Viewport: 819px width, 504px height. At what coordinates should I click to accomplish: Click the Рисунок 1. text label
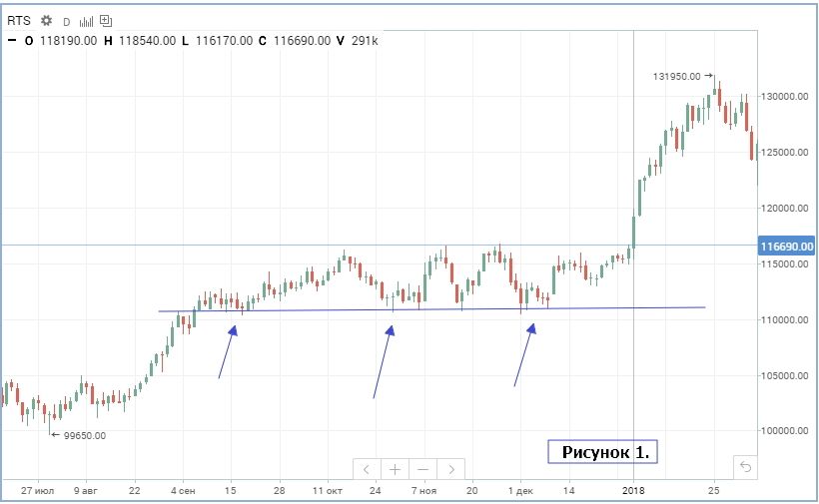(604, 452)
